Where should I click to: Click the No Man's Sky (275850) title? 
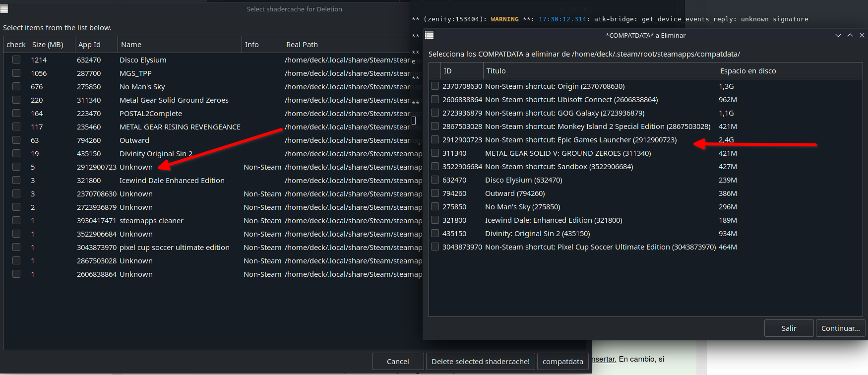pyautogui.click(x=523, y=207)
